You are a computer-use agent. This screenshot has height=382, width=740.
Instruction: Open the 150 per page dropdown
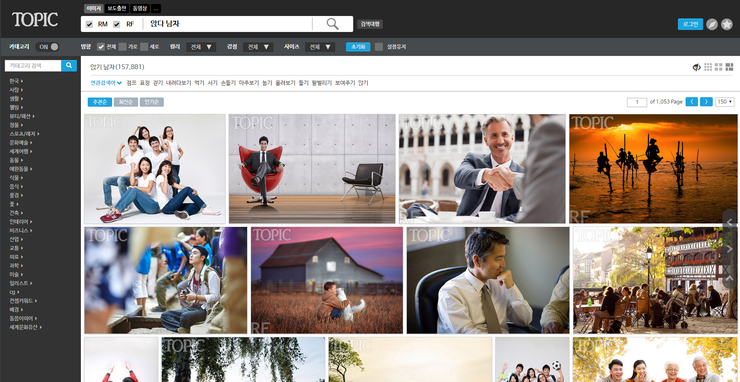pos(725,102)
